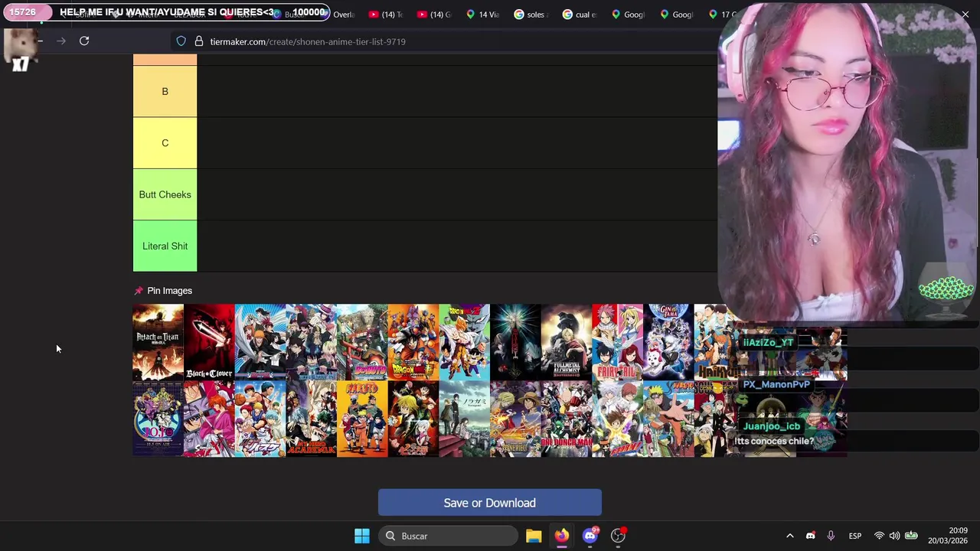
Task: Select the Naruto Shippuden poster
Action: pos(668,419)
